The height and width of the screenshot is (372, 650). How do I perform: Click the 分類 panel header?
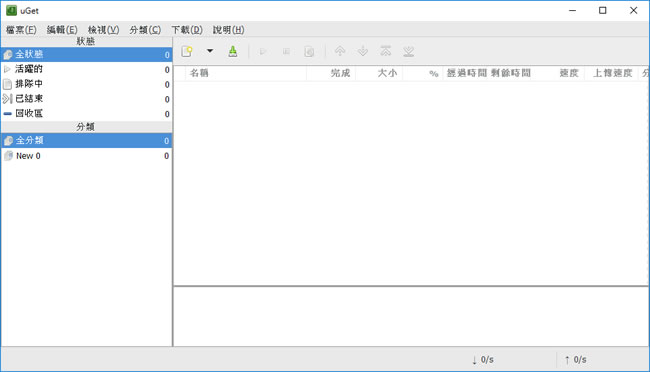(x=87, y=127)
